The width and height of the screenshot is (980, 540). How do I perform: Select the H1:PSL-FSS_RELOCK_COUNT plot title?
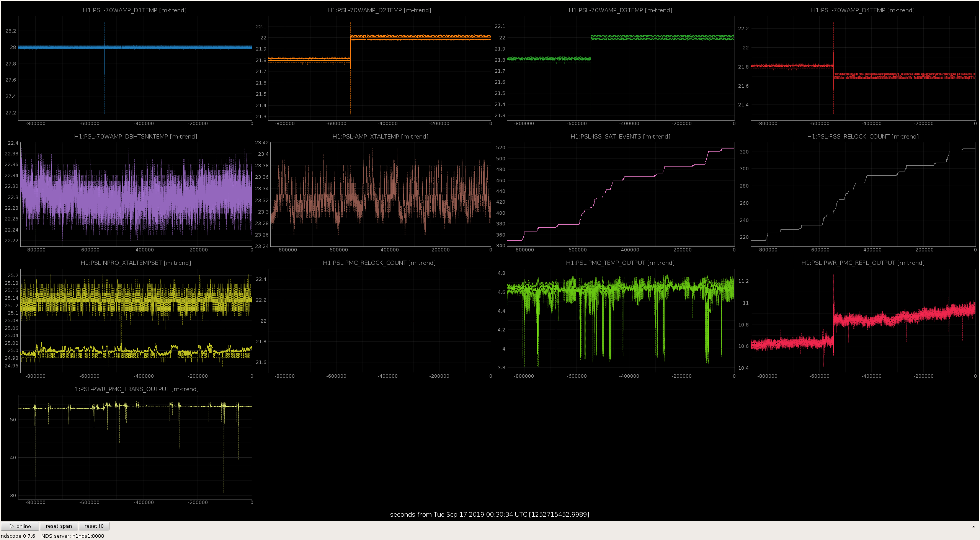click(x=863, y=137)
